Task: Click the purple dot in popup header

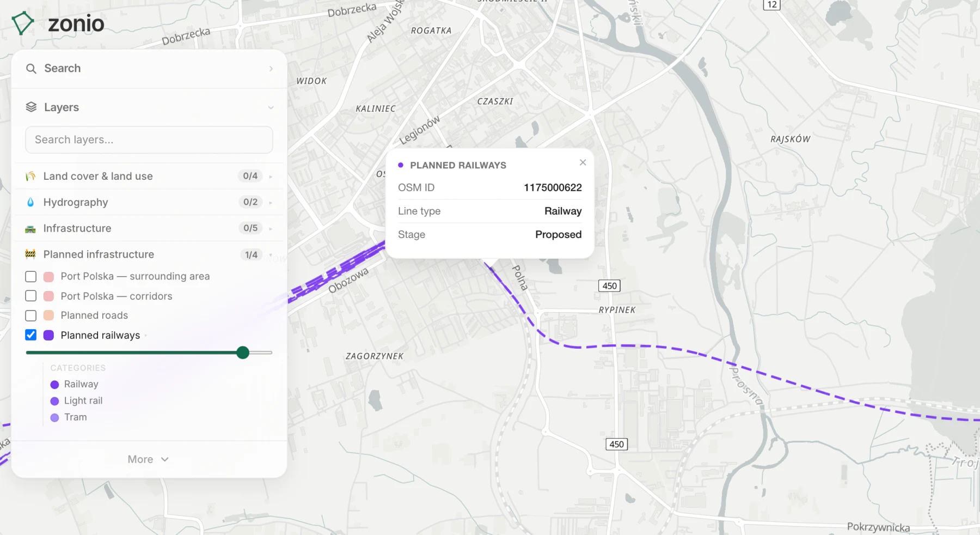Action: coord(401,165)
